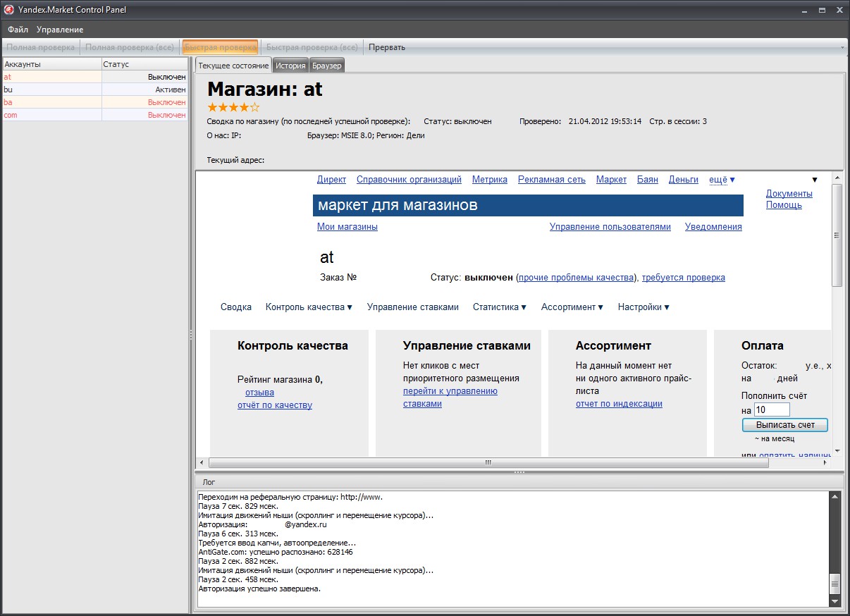Image resolution: width=850 pixels, height=616 pixels.
Task: Click the Выписать счет button
Action: click(x=785, y=425)
